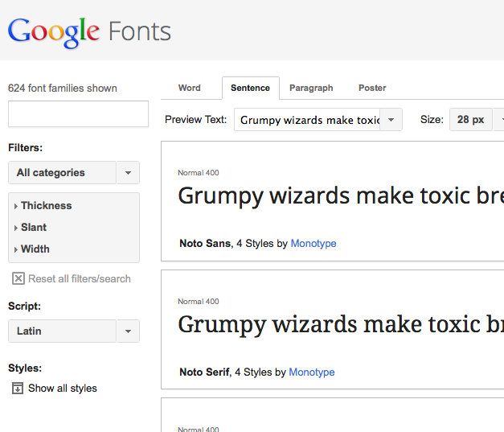The image size is (504, 432).
Task: Click the Filters: heading
Action: tap(26, 148)
